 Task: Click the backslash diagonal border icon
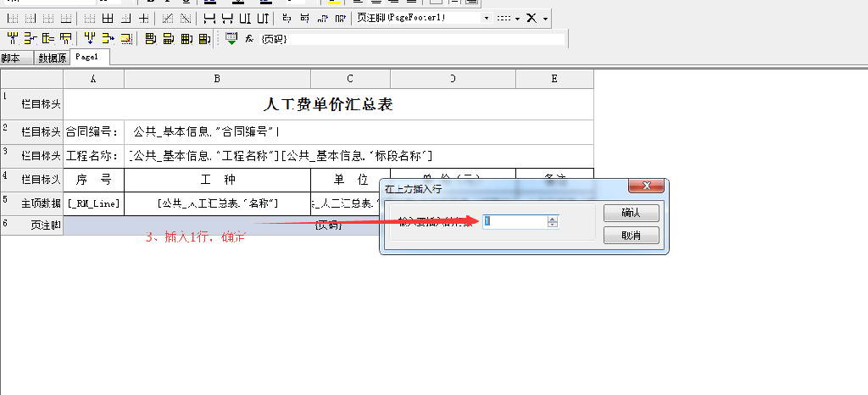pos(183,18)
